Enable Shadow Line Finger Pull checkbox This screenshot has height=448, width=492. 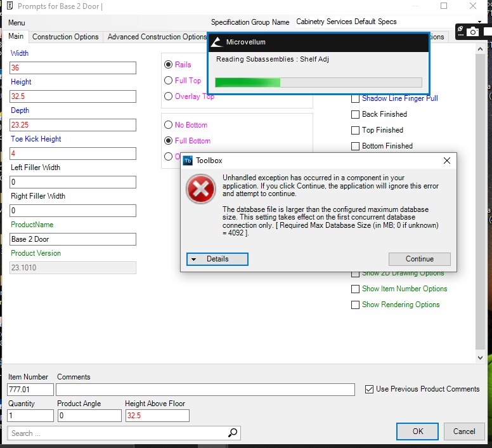click(355, 98)
